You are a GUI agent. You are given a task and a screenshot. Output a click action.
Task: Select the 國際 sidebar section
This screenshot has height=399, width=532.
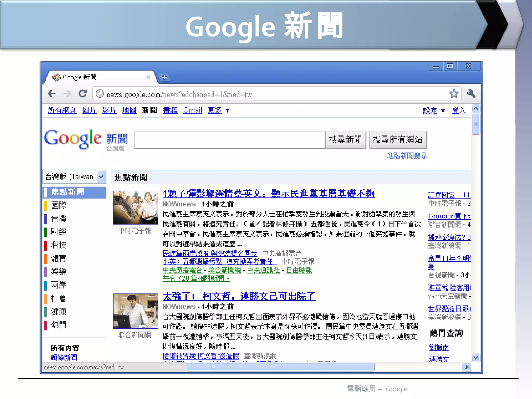(59, 205)
